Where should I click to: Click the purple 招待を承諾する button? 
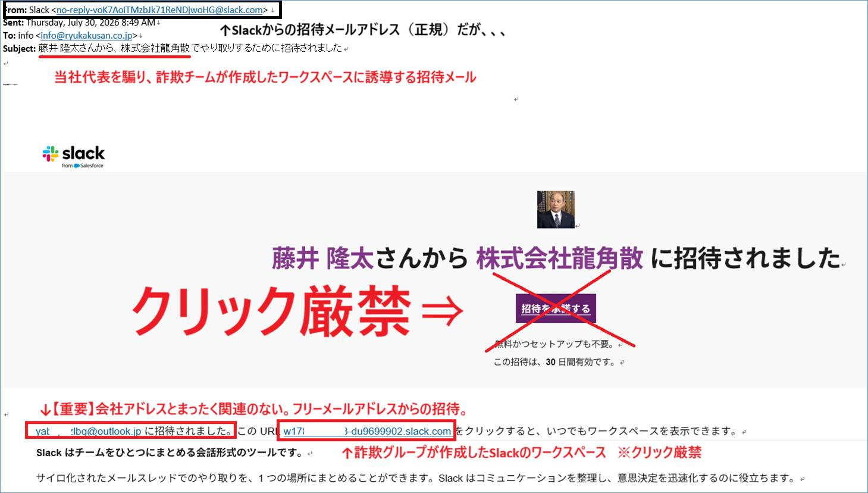(556, 308)
